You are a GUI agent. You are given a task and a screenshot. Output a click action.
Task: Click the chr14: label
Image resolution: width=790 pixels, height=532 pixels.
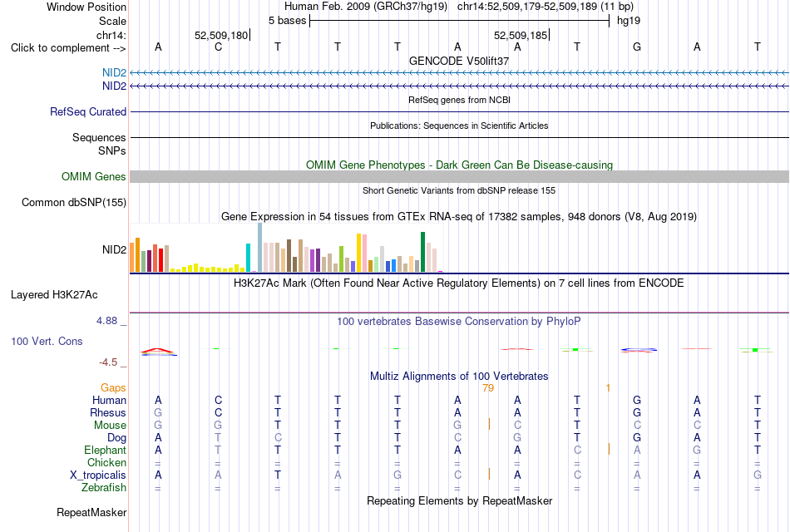[x=111, y=35]
